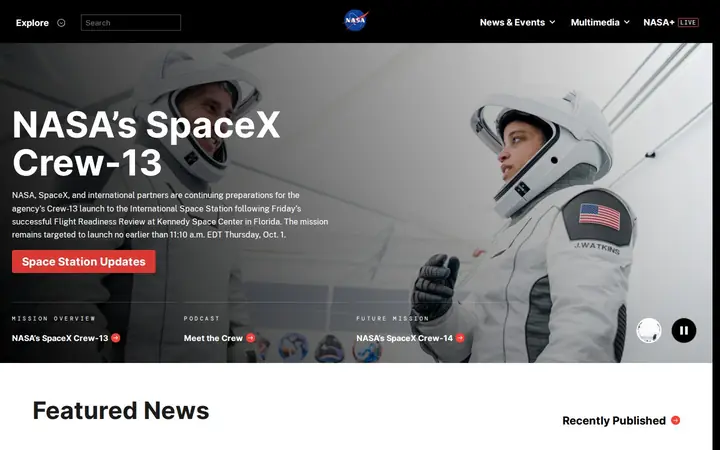This screenshot has width=720, height=450.
Task: Click the PODCAST label
Action: (202, 318)
